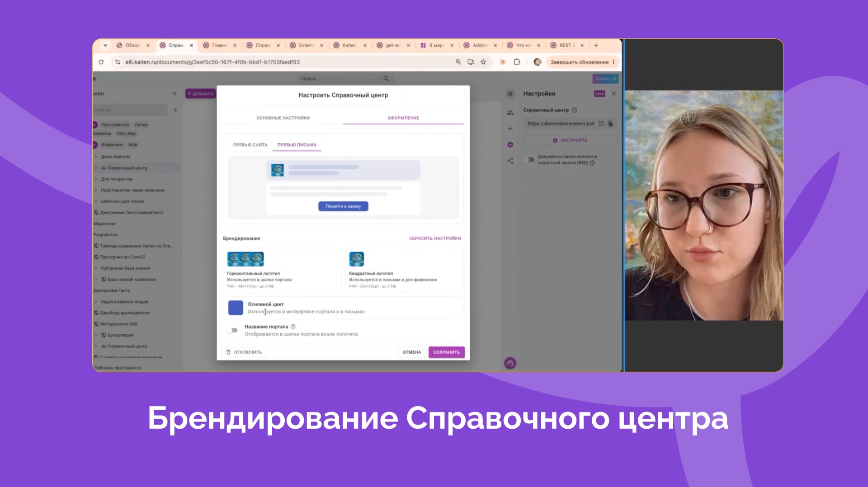The width and height of the screenshot is (868, 487).
Task: Open the help center URL in new window
Action: 601,123
